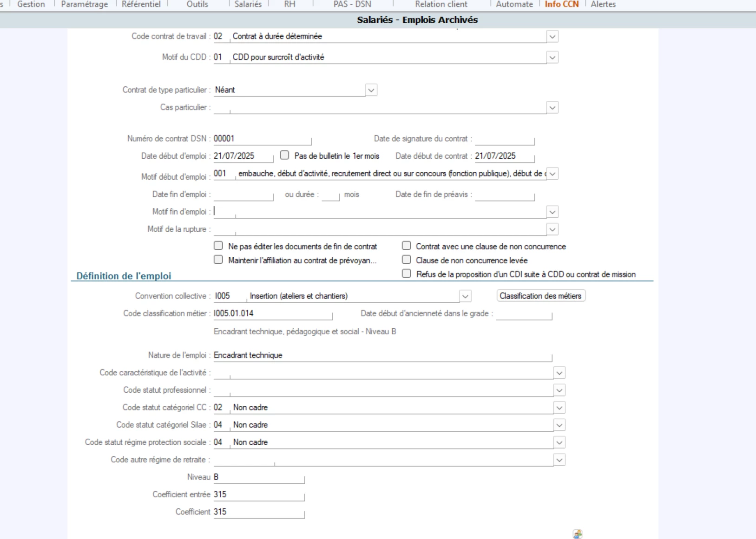Click the 'Motif fin d'emploi' code field
The width and height of the screenshot is (756, 539).
coord(224,212)
